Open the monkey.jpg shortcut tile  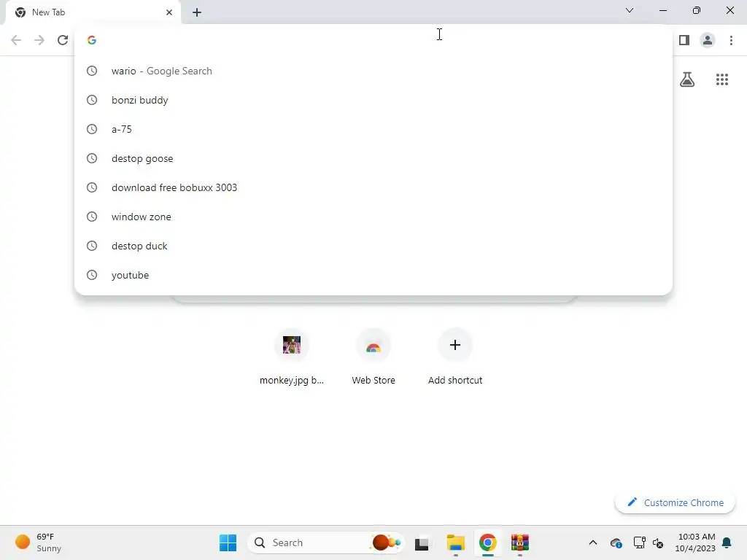292,357
